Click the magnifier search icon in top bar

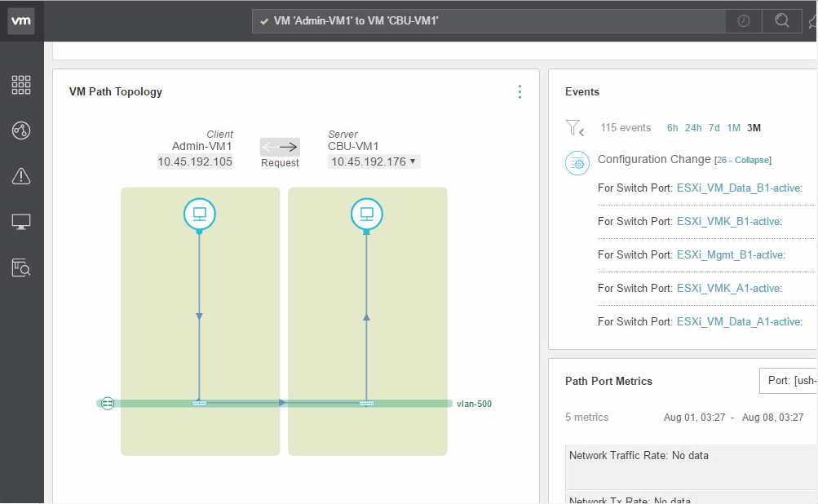[x=780, y=20]
